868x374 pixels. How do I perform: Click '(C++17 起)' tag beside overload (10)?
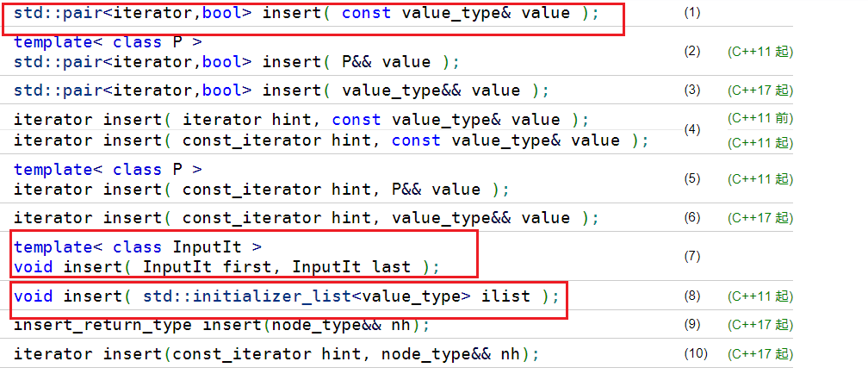click(x=760, y=354)
